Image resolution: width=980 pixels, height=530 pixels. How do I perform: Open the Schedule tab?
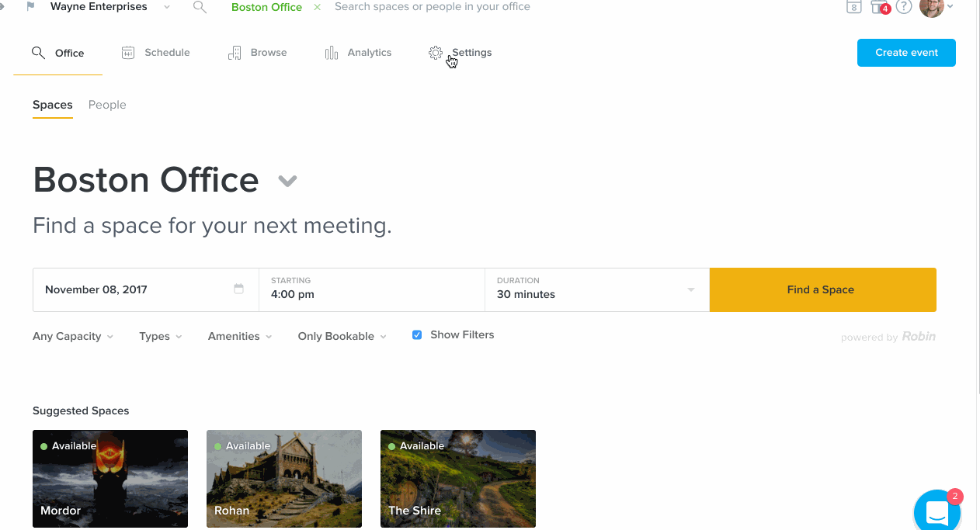click(156, 53)
